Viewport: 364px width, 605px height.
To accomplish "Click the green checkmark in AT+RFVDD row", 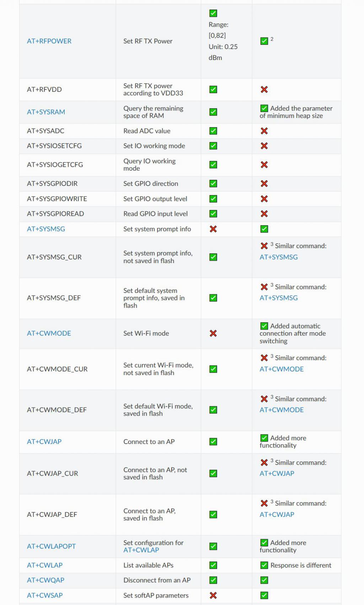I will (x=213, y=90).
